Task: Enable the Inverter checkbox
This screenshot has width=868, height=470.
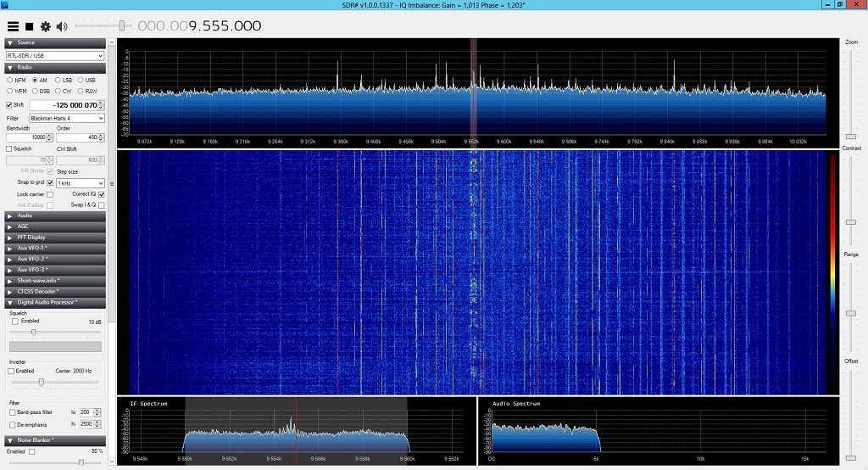Action: pos(11,372)
